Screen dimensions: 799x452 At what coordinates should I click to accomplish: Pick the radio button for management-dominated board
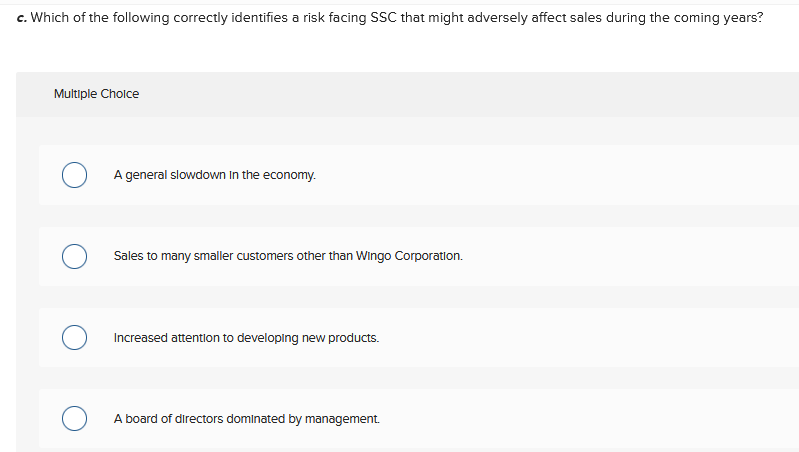73,419
